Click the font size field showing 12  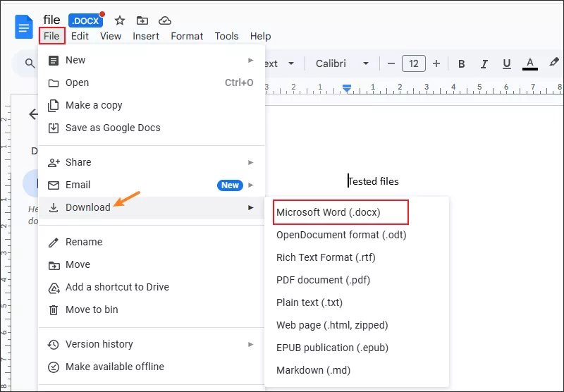click(x=414, y=63)
